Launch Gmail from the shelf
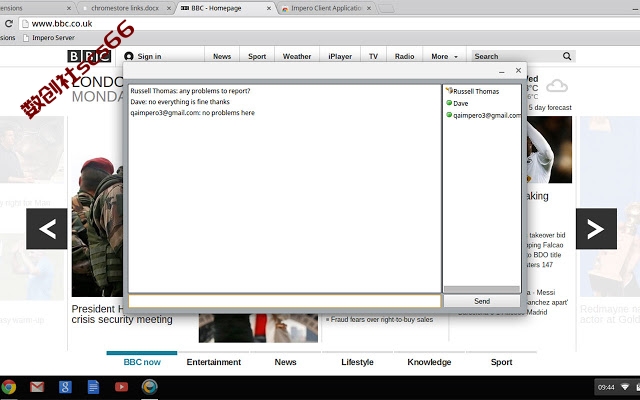This screenshot has height=400, width=640. pyautogui.click(x=37, y=387)
